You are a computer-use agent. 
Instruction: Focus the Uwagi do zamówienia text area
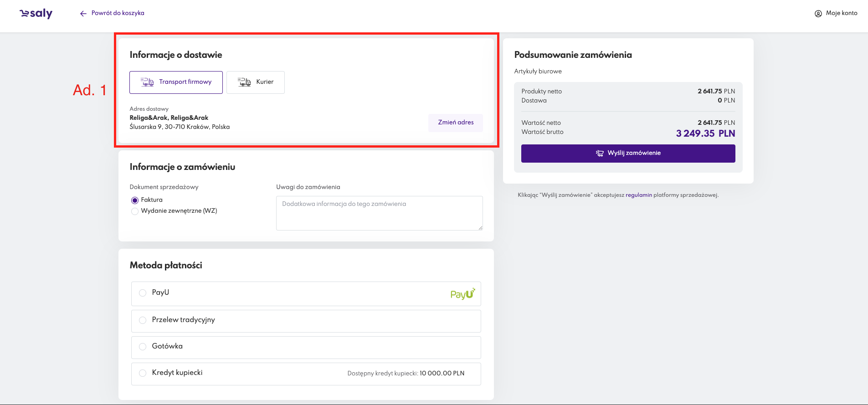[379, 213]
